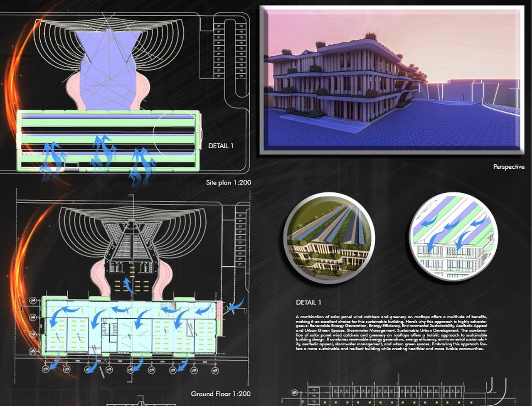Click the 'Site plan 1:200' label
The image size is (532, 406).
[228, 182]
